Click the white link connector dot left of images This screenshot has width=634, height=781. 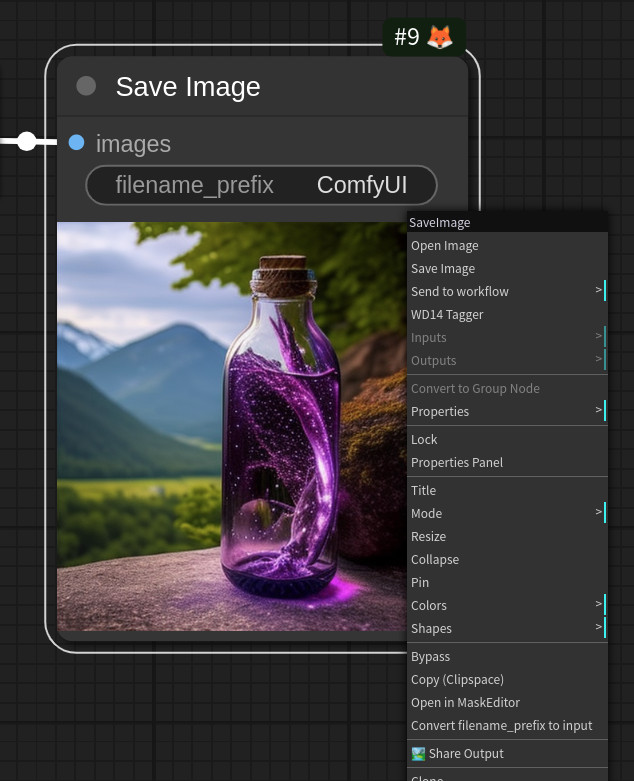27,141
